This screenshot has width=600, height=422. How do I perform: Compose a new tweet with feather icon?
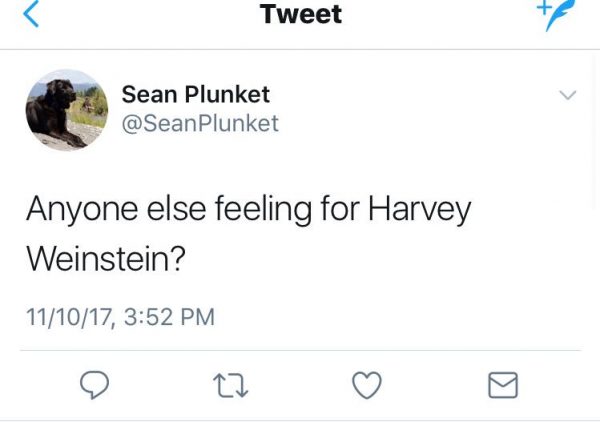[x=560, y=14]
